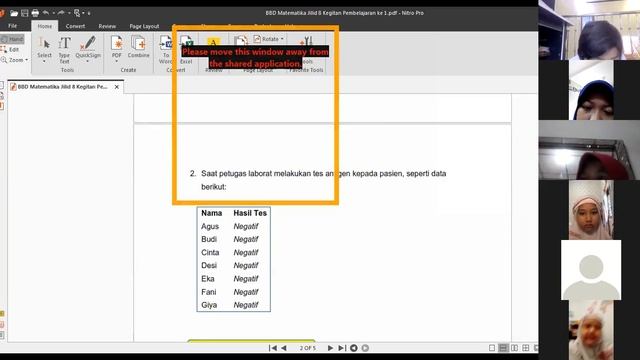
Task: Go to previous view round button
Action: pyautogui.click(x=354, y=348)
